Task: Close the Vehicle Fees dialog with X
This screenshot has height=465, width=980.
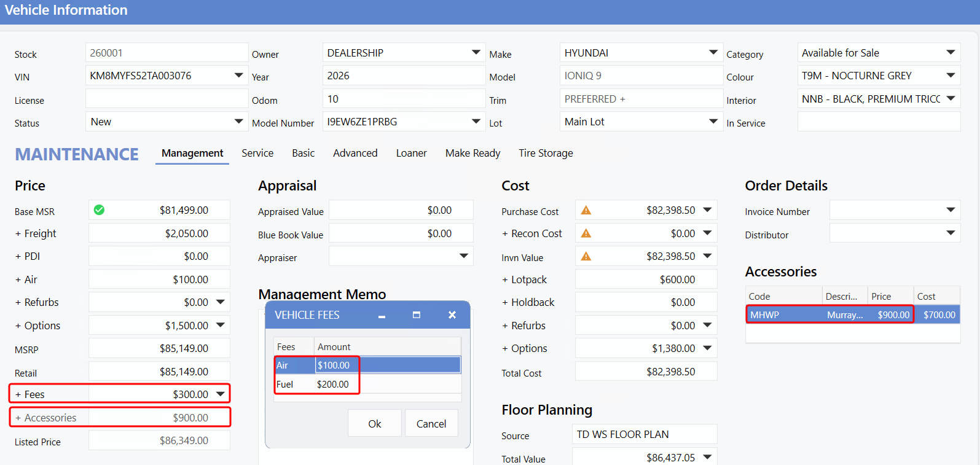Action: (452, 315)
